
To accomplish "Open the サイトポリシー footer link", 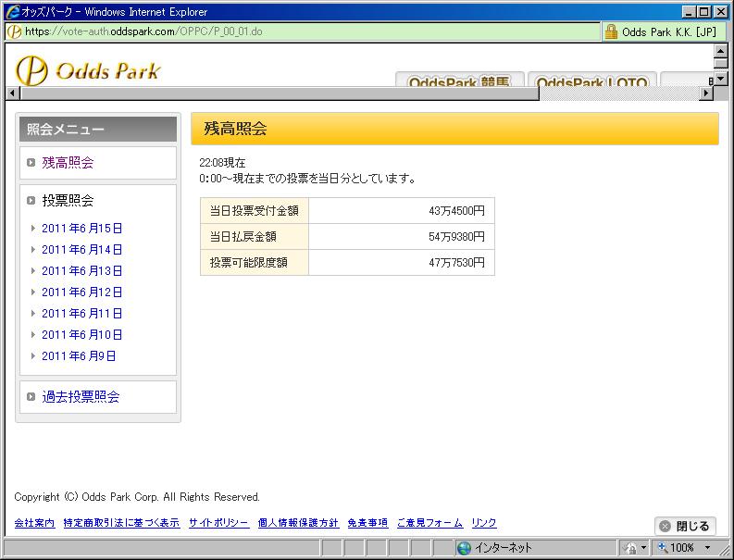I will (219, 523).
